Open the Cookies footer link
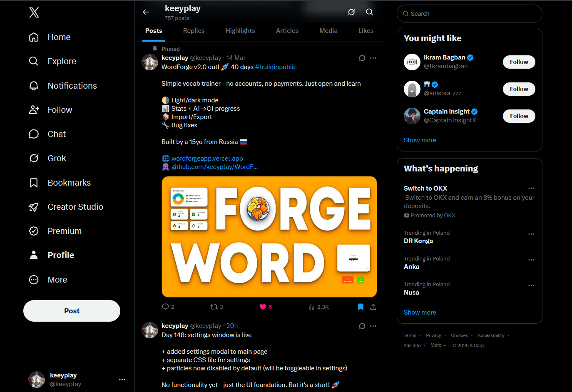Screen dimensions: 572x392 click(x=459, y=335)
